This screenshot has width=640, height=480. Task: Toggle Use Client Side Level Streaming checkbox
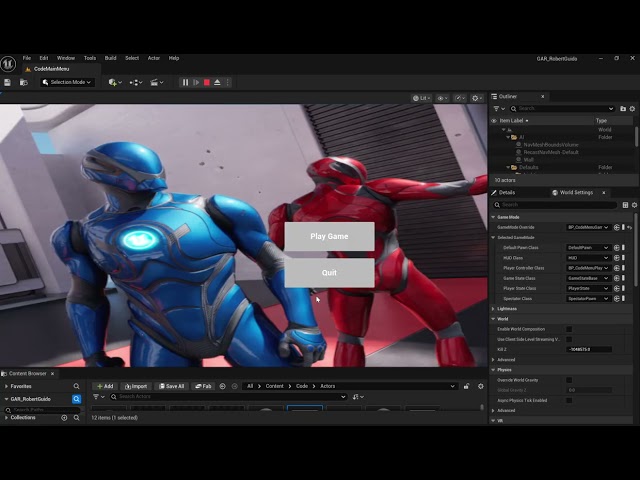(x=569, y=340)
